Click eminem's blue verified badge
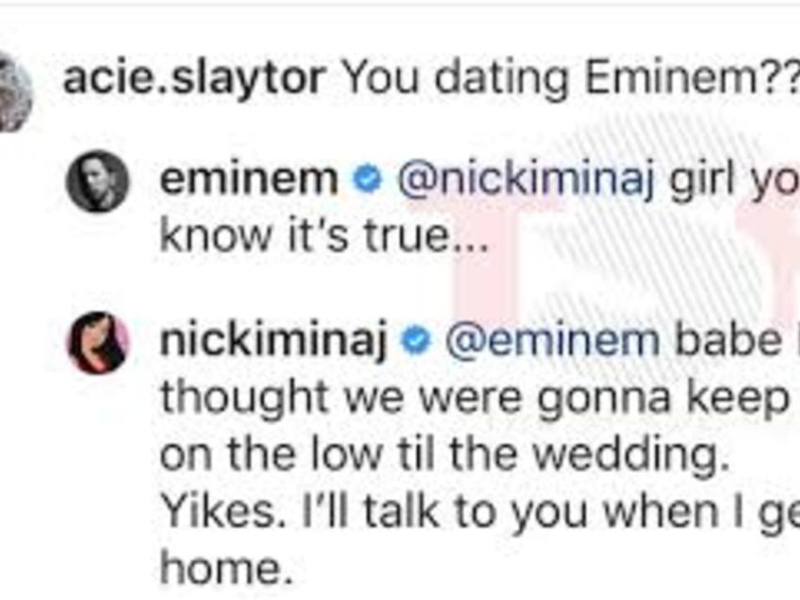The width and height of the screenshot is (800, 600). point(368,180)
